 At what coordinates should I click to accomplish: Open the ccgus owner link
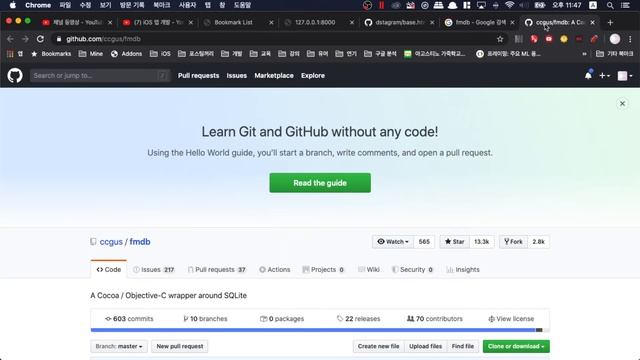tap(111, 242)
